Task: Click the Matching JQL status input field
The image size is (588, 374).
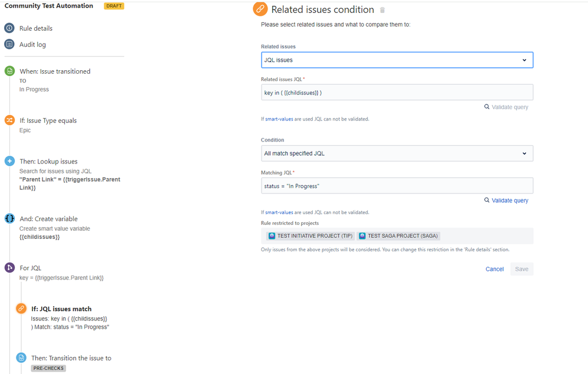Action: coord(397,186)
